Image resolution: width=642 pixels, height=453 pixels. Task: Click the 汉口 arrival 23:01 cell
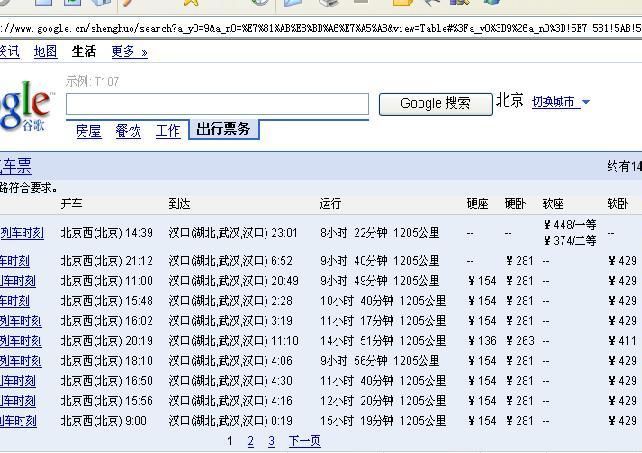point(232,233)
